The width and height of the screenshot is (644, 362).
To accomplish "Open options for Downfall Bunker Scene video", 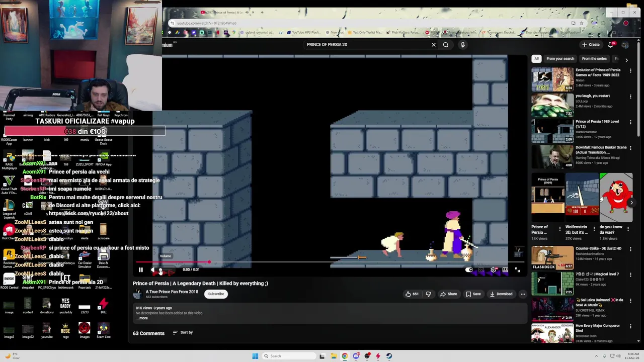I will tap(630, 148).
